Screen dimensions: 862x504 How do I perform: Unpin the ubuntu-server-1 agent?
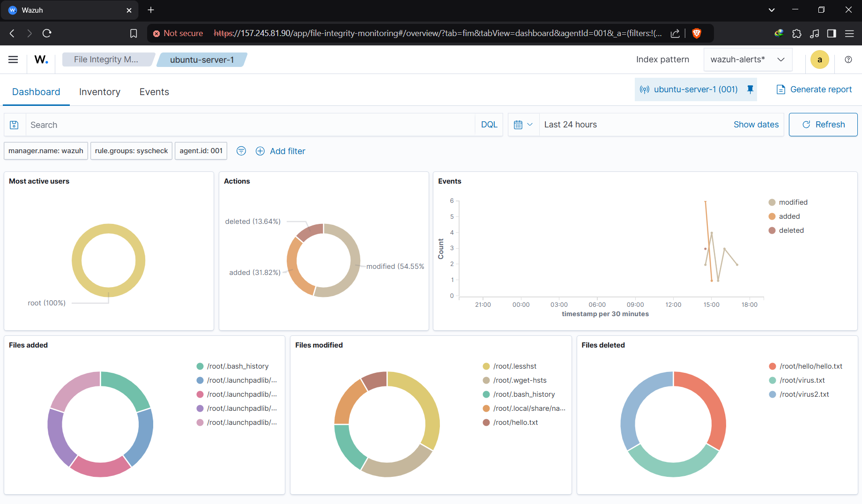[750, 89]
